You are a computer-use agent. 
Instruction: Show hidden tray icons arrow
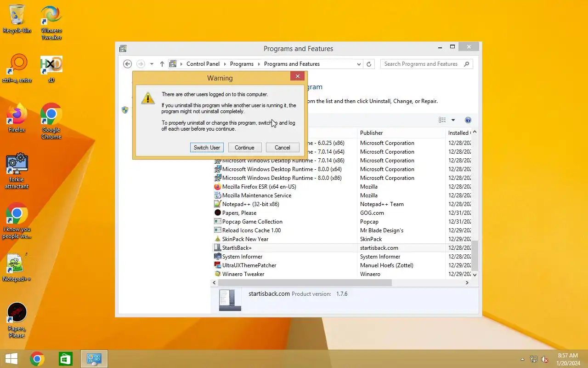tap(522, 359)
